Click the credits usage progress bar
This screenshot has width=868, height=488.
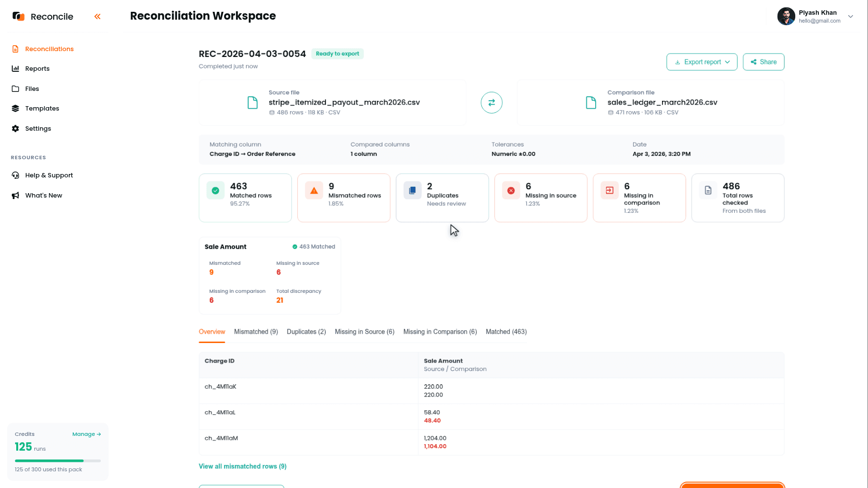click(58, 461)
